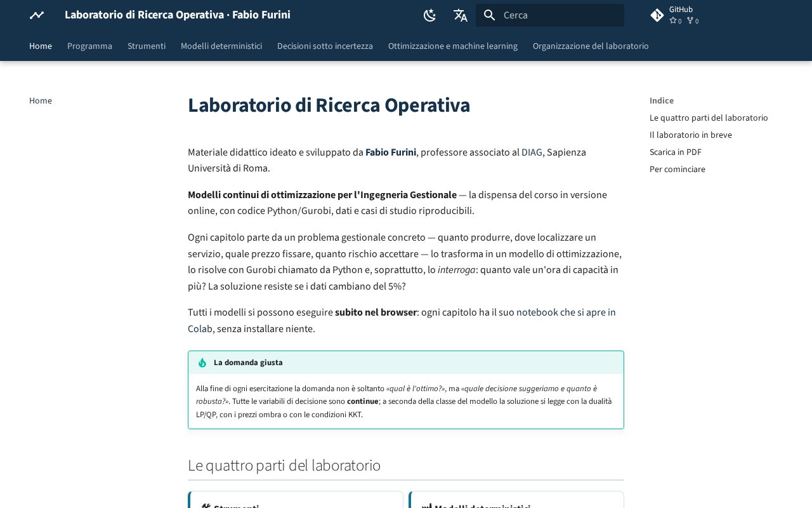812x508 pixels.
Task: Open the Modelli deterministici tab
Action: point(221,46)
